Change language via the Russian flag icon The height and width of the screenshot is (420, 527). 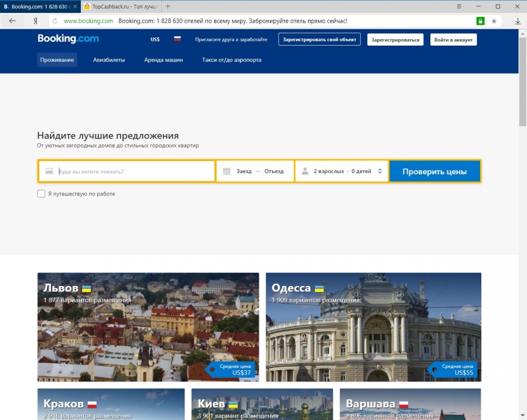coord(177,39)
